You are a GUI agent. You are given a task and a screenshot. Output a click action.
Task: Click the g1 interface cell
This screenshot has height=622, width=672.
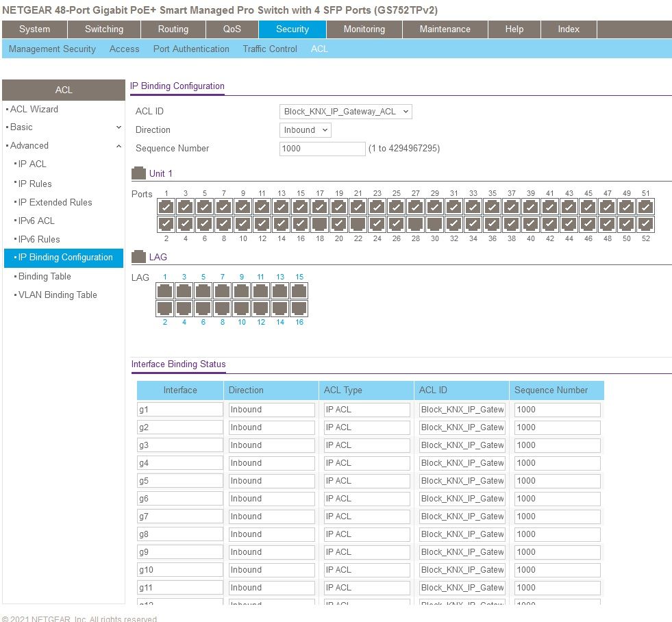coord(180,410)
